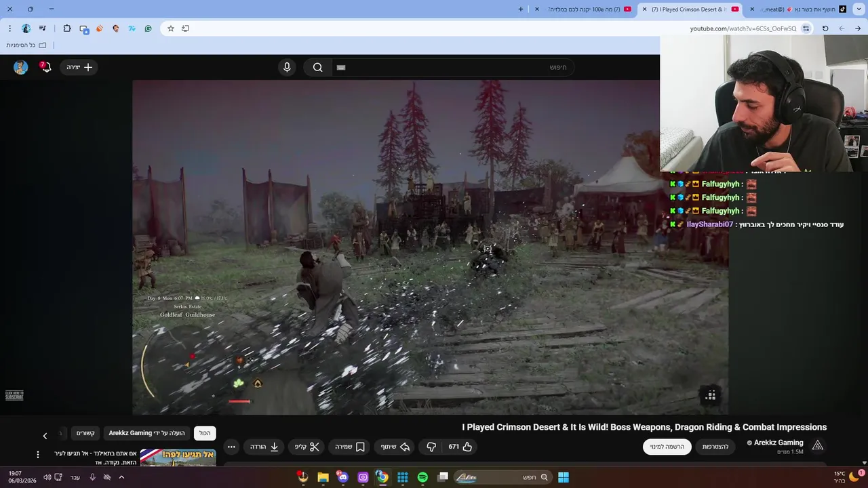This screenshot has width=868, height=488.
Task: Click the 7TV extension icon
Action: 132,28
